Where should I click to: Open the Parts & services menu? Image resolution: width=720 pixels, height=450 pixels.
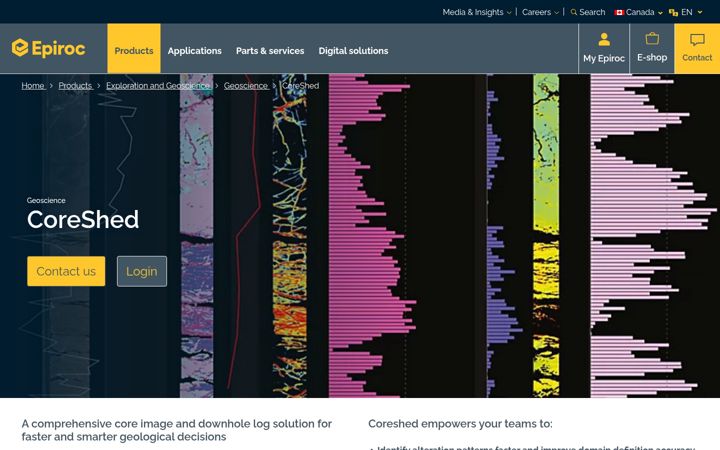pyautogui.click(x=270, y=51)
